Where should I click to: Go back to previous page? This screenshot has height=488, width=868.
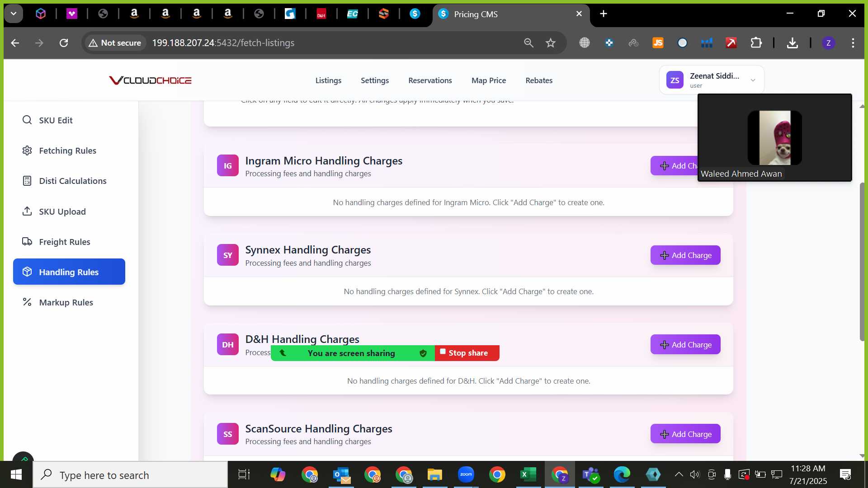(x=15, y=43)
